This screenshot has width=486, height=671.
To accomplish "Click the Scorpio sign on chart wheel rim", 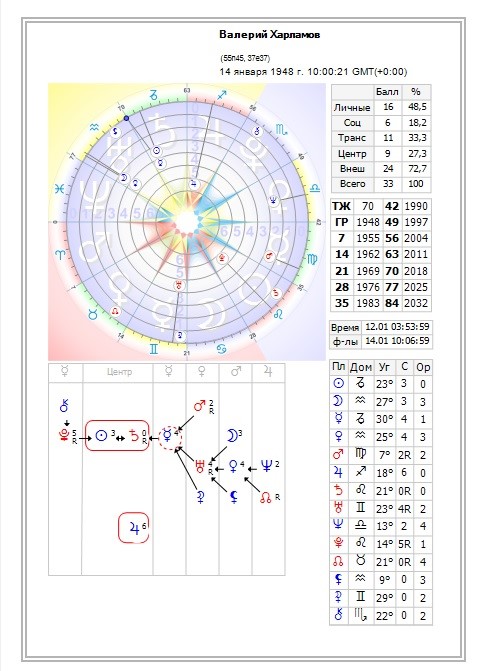I will [x=281, y=130].
